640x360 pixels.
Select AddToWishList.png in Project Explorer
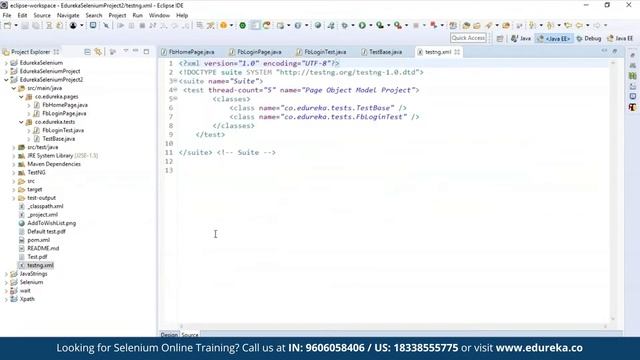(x=51, y=223)
